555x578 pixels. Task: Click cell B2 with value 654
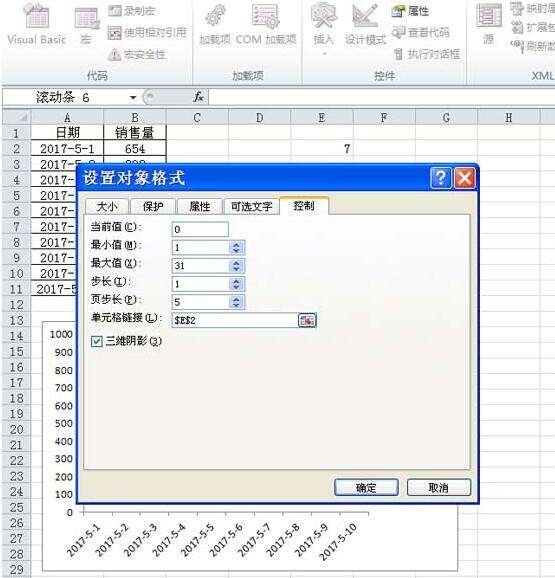tap(135, 149)
